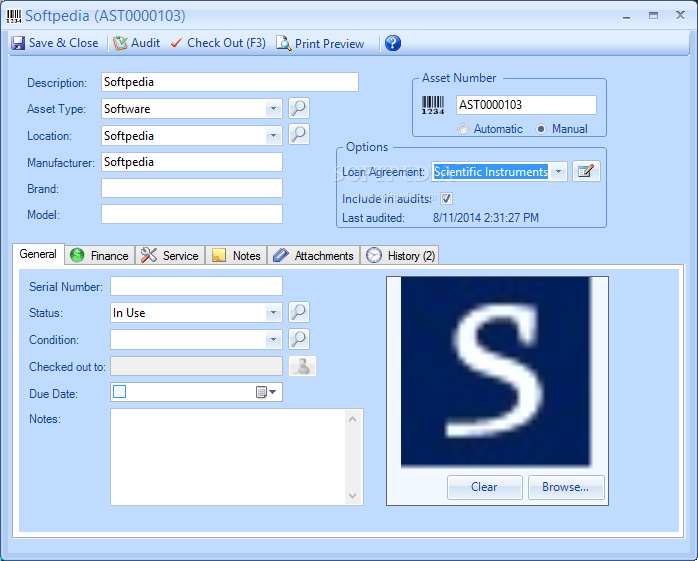Click the Manufacturer input field
The image size is (698, 561).
point(192,162)
